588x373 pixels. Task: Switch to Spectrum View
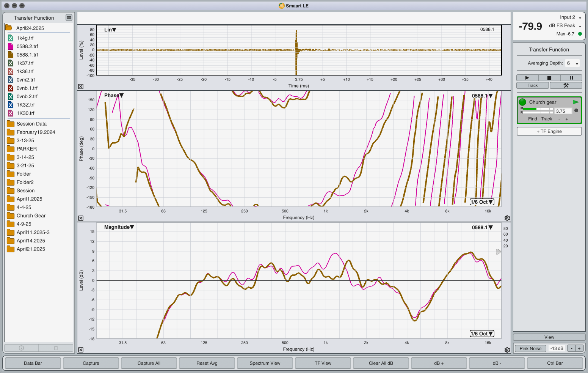tap(265, 363)
